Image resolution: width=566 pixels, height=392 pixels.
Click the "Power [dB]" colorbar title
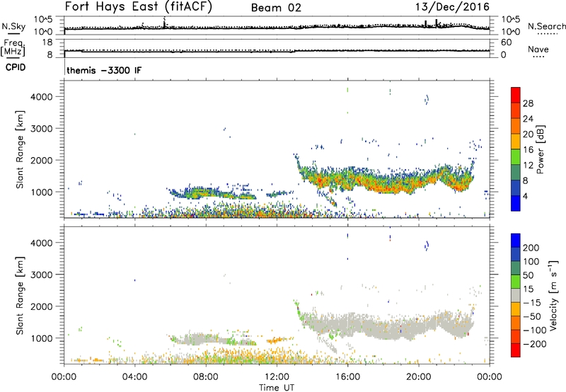click(x=540, y=149)
